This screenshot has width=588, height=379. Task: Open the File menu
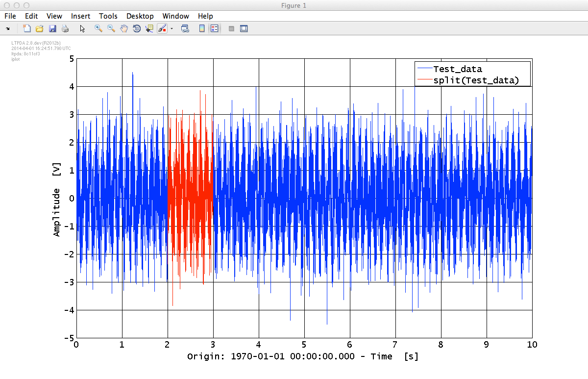click(10, 16)
